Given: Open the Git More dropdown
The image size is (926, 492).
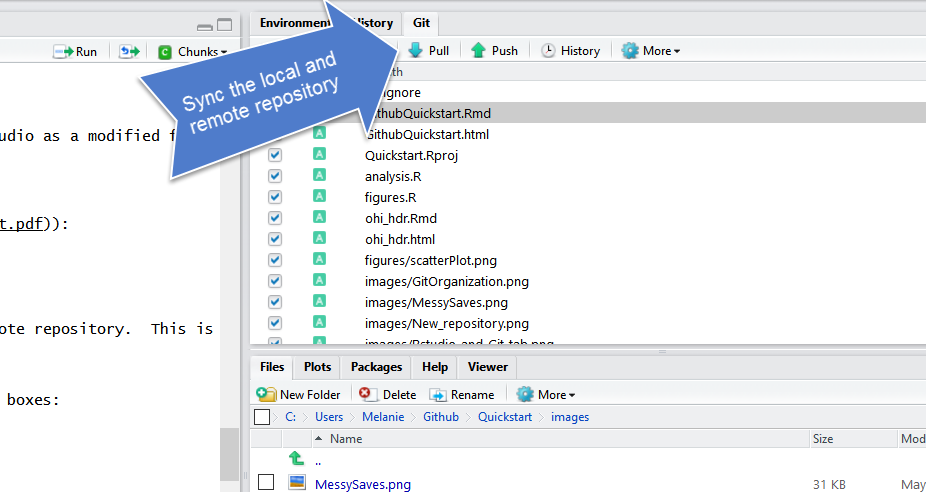Looking at the screenshot, I should [x=651, y=51].
